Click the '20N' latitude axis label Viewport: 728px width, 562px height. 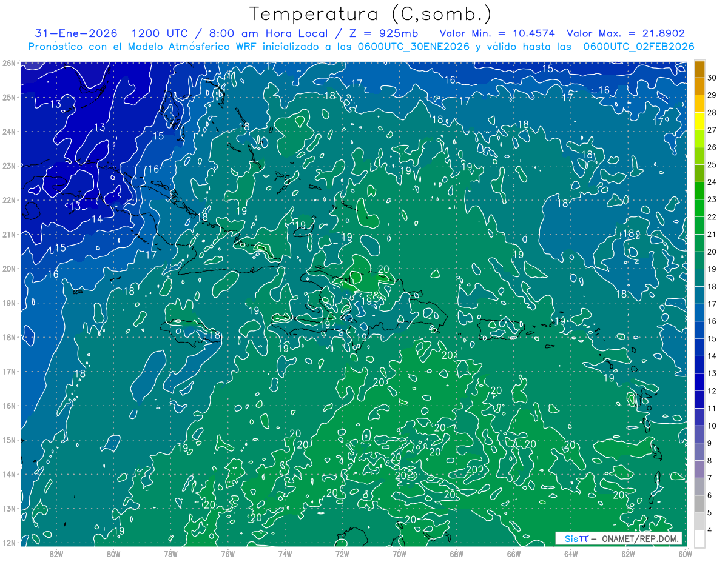point(8,268)
